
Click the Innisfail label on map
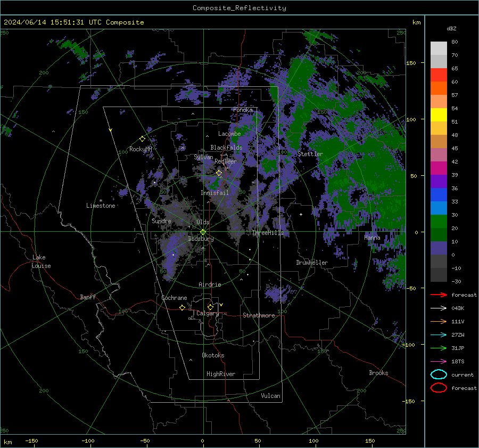click(214, 193)
